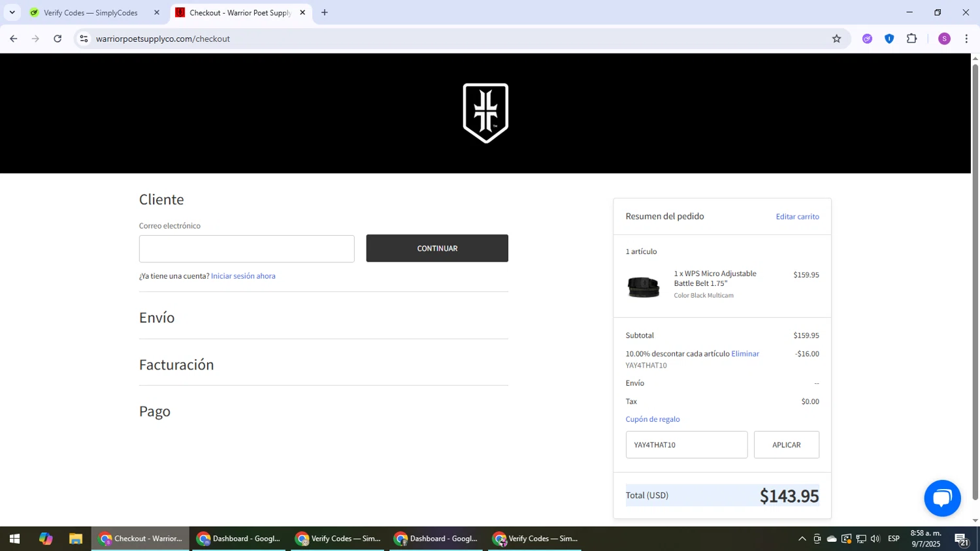Switch to last Verify Codes taskbar window
This screenshot has width=980, height=551.
coord(535,539)
